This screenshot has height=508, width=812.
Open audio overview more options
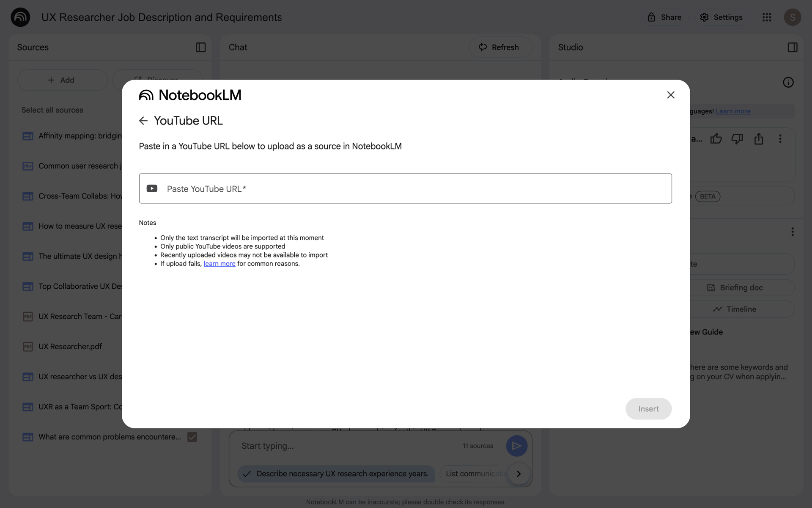780,139
